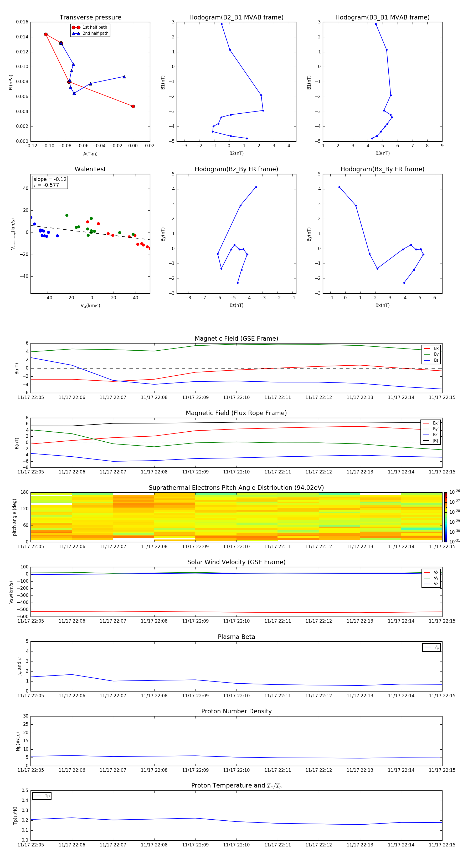The image size is (473, 868).
Task: Click the "Bz'" legend entry in flux rope plot
Action: tap(431, 435)
